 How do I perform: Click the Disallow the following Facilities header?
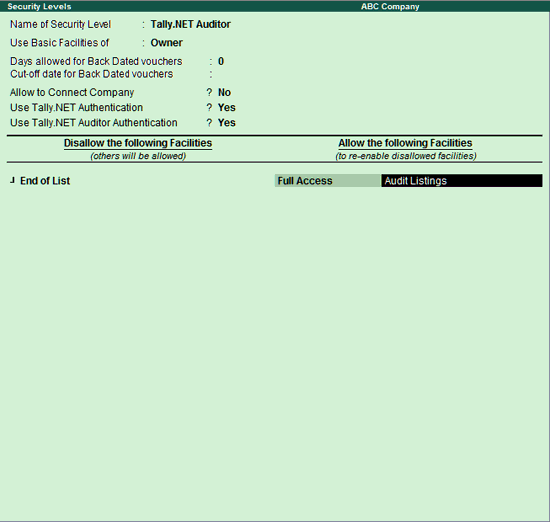pos(138,143)
